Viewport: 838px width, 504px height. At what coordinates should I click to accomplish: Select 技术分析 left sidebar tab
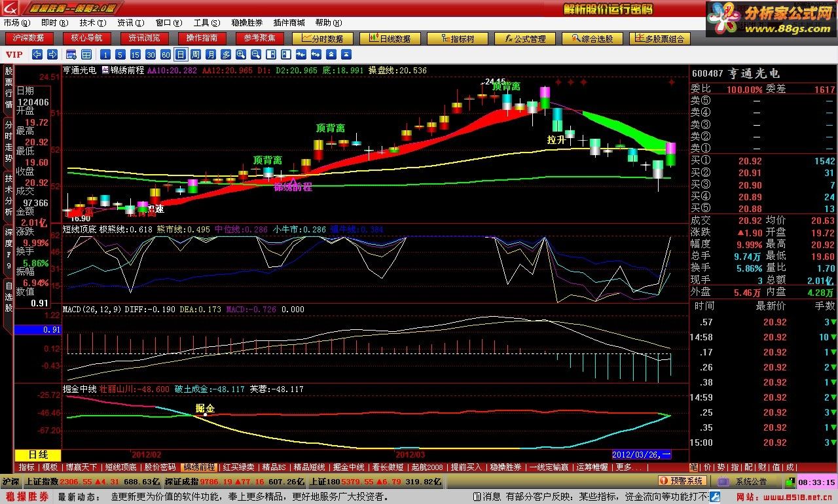point(8,195)
